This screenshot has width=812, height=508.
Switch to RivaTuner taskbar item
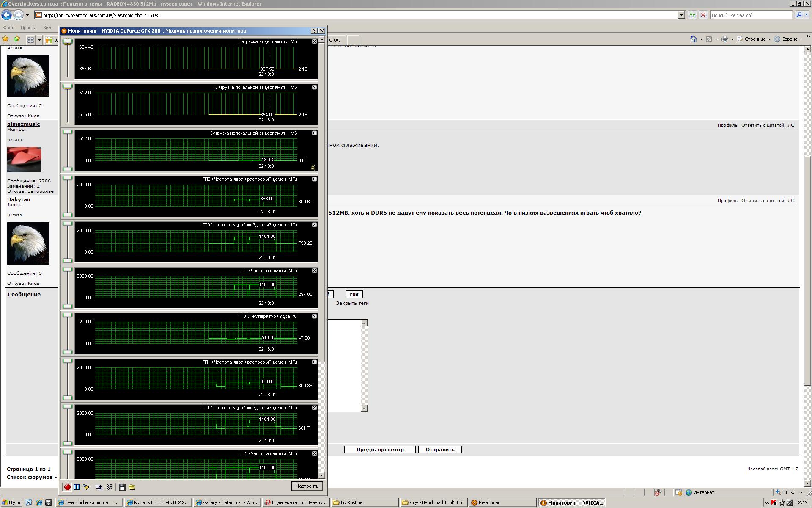502,502
